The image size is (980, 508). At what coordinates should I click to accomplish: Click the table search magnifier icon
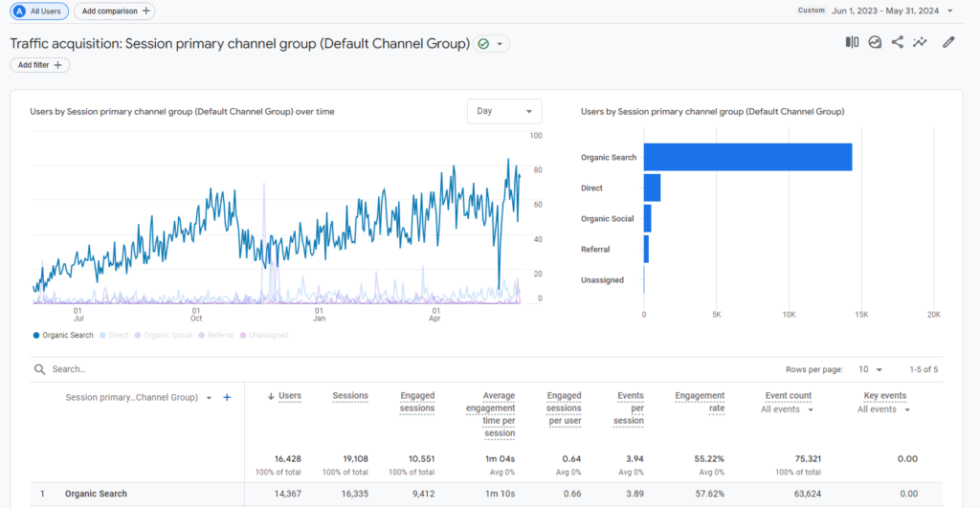[39, 369]
